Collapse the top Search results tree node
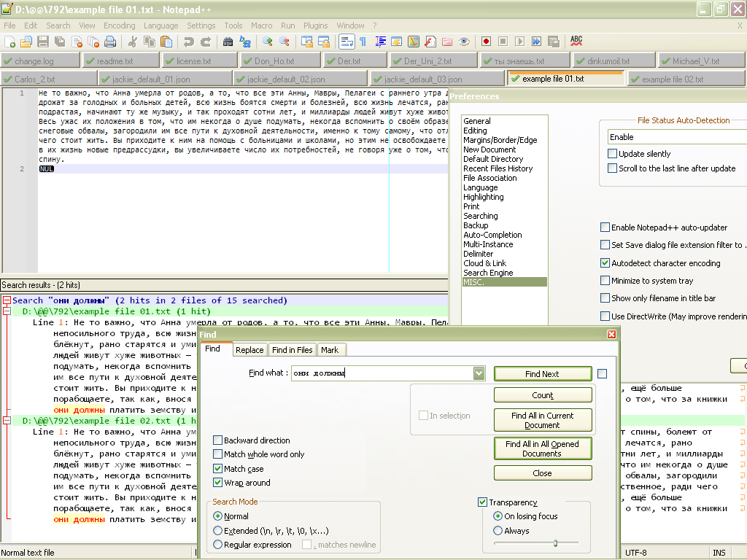 (x=7, y=300)
